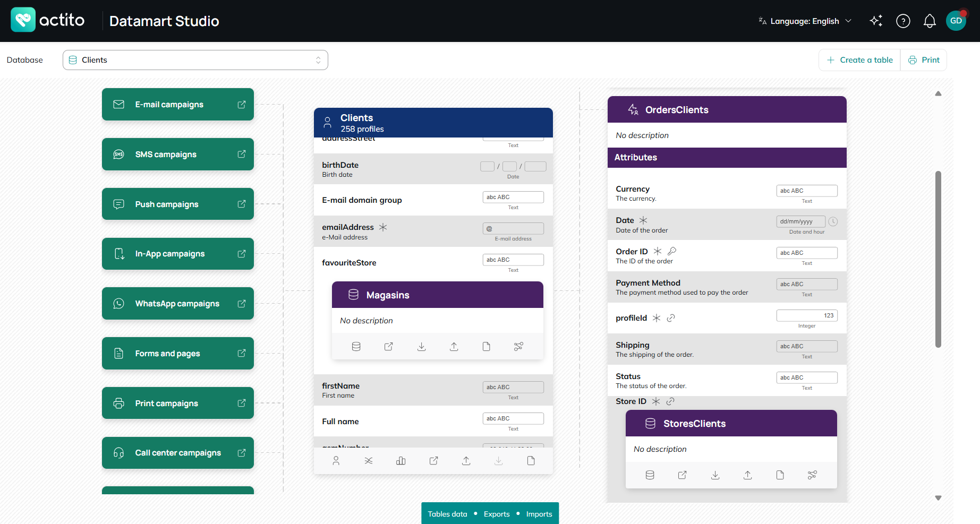Image resolution: width=980 pixels, height=524 pixels.
Task: Open the help question mark icon
Action: click(903, 21)
